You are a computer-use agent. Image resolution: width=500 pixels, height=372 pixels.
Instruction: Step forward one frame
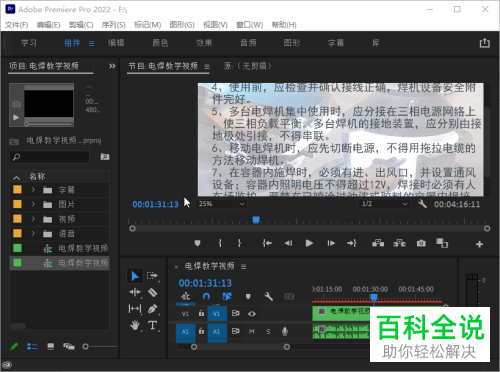coord(331,243)
